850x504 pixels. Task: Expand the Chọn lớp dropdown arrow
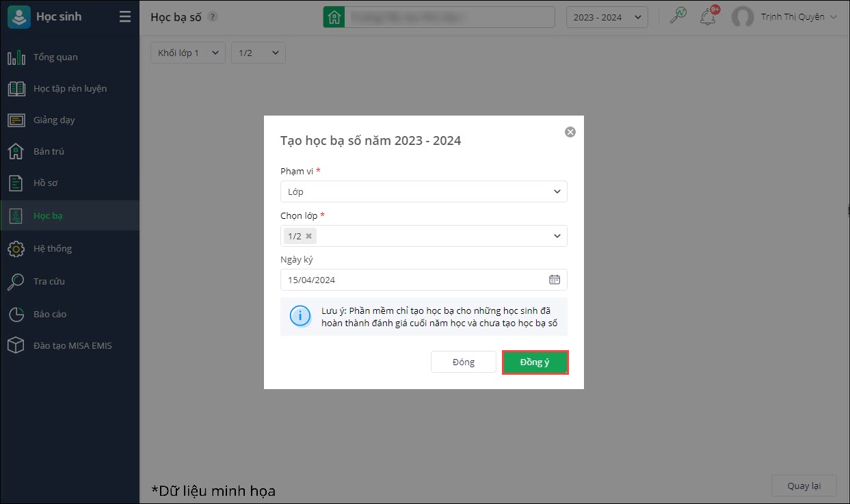coord(557,236)
